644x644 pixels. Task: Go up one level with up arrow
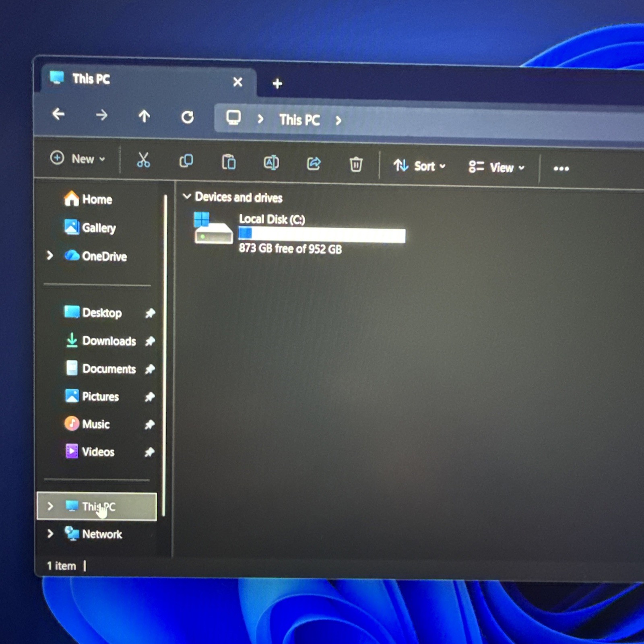[144, 116]
